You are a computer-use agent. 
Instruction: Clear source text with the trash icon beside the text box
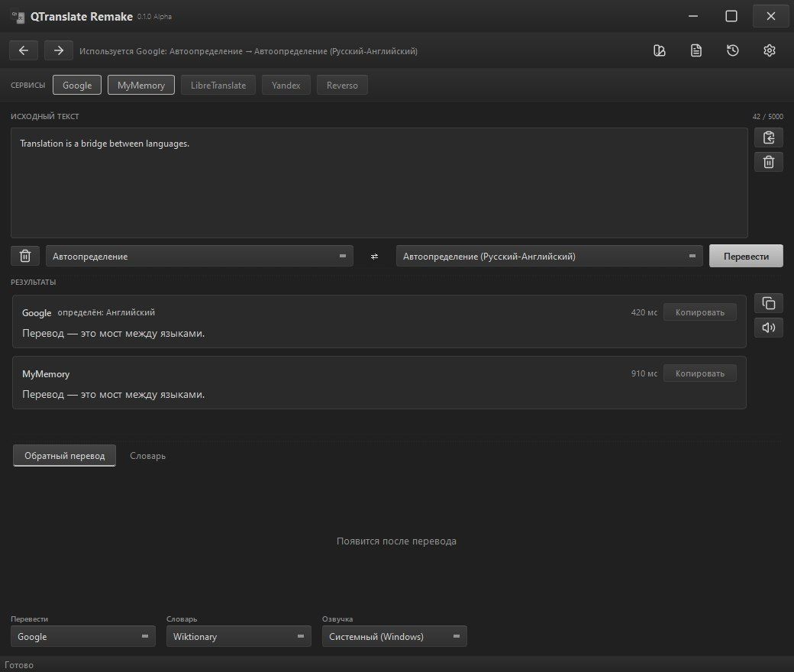tap(769, 162)
